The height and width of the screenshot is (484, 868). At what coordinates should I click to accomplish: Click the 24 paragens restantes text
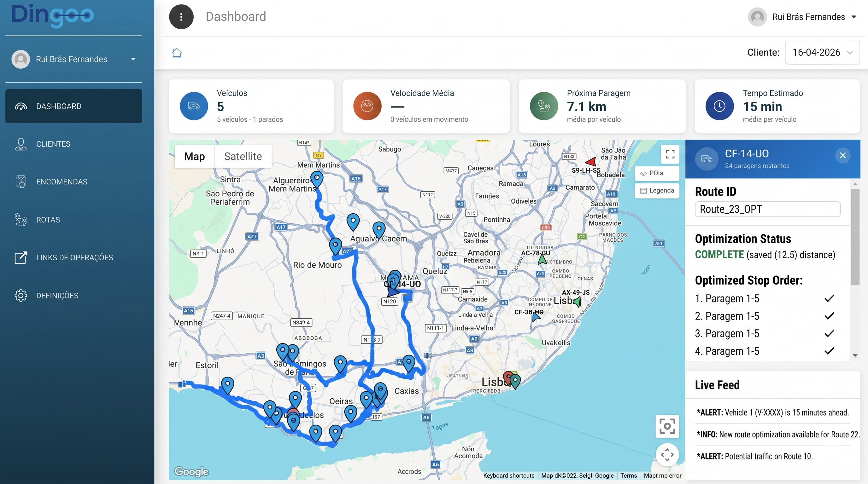(757, 166)
